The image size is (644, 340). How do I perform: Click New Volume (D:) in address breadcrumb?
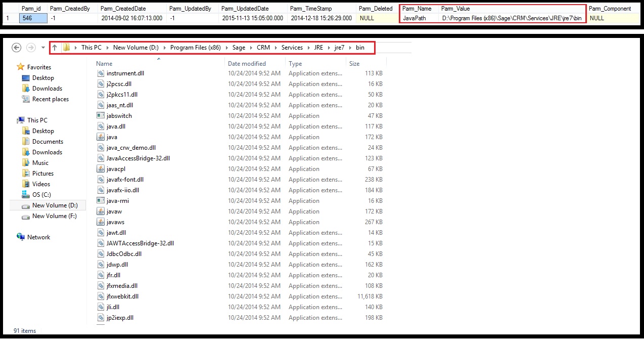pos(136,48)
